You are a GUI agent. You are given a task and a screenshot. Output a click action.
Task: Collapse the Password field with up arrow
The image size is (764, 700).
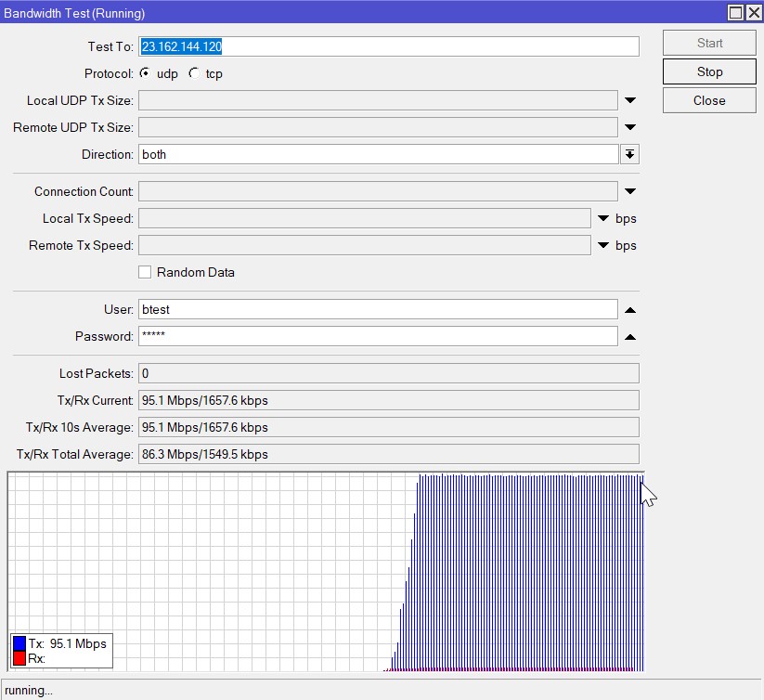[629, 336]
